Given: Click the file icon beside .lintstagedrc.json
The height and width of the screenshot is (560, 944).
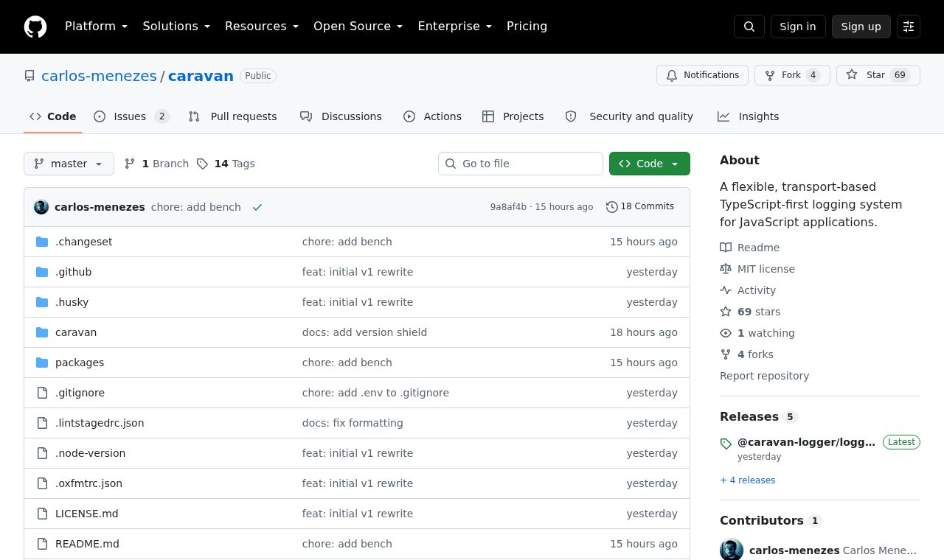Looking at the screenshot, I should [x=42, y=423].
